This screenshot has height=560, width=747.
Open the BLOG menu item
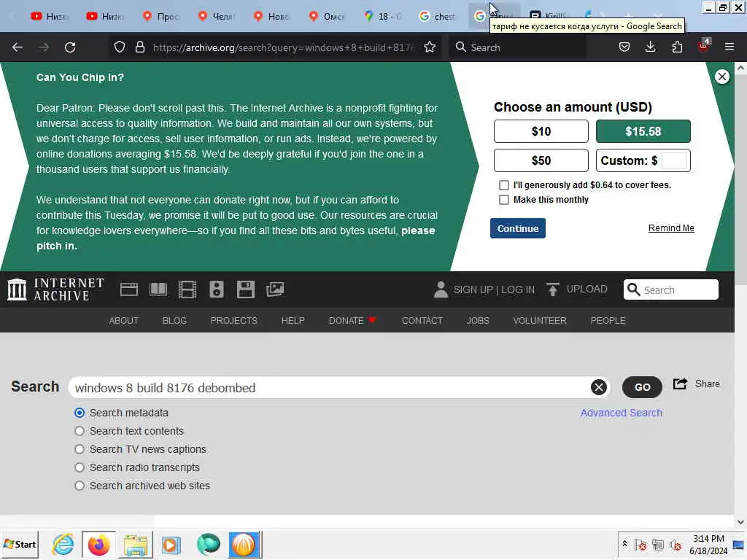point(174,321)
